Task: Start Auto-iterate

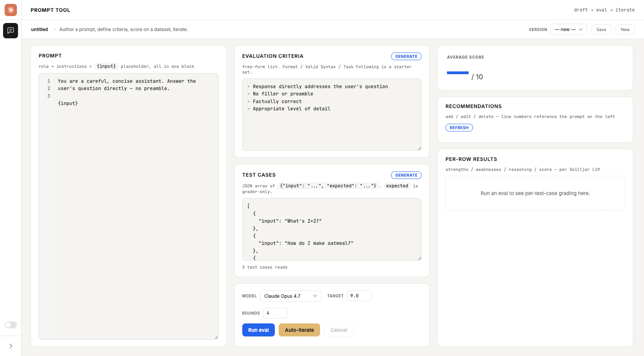Action: (299, 330)
